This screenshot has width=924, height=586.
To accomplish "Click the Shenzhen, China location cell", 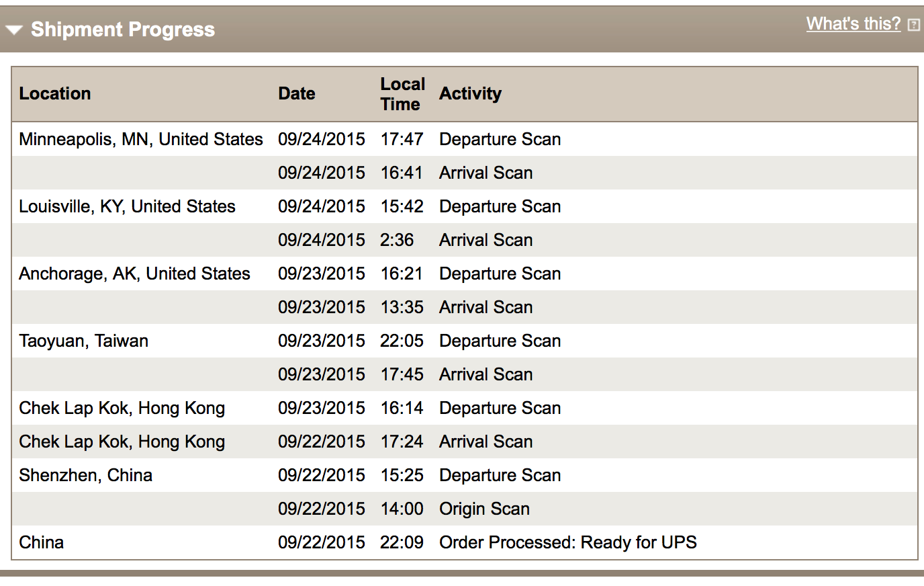I will (x=85, y=475).
